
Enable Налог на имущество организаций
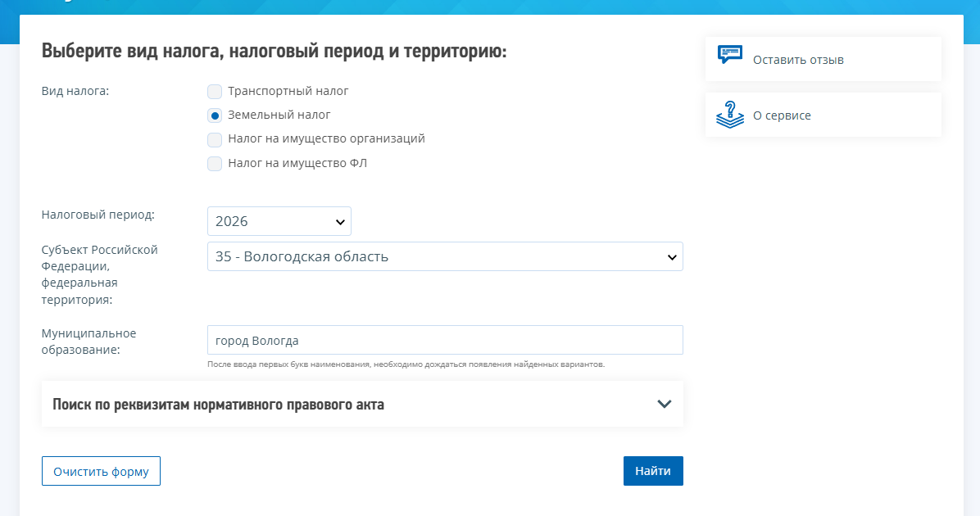tap(215, 139)
